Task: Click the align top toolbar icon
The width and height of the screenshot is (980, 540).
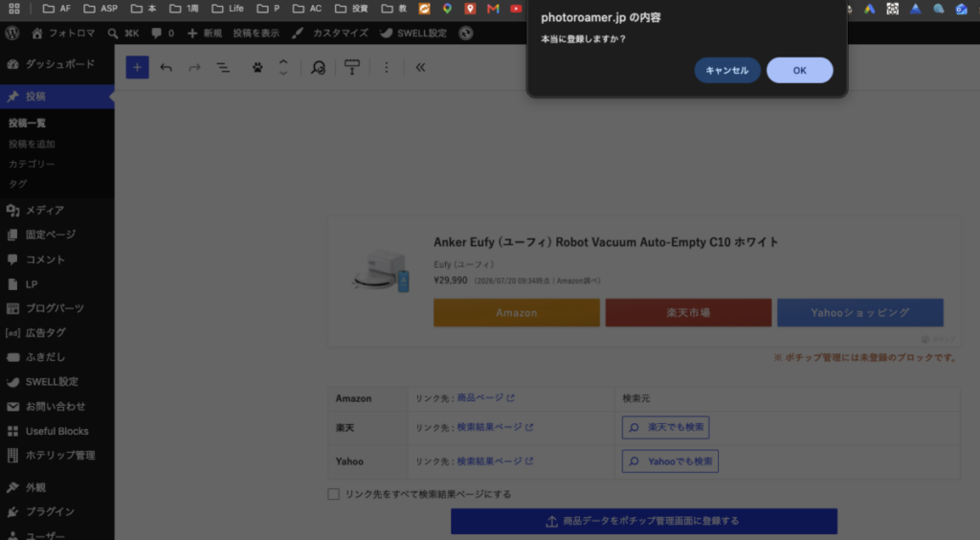Action: tap(352, 67)
